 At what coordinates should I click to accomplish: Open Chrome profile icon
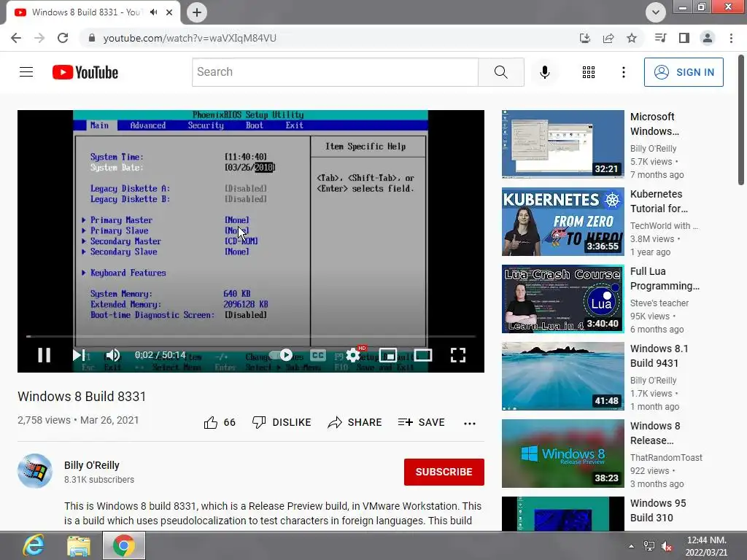pyautogui.click(x=708, y=38)
